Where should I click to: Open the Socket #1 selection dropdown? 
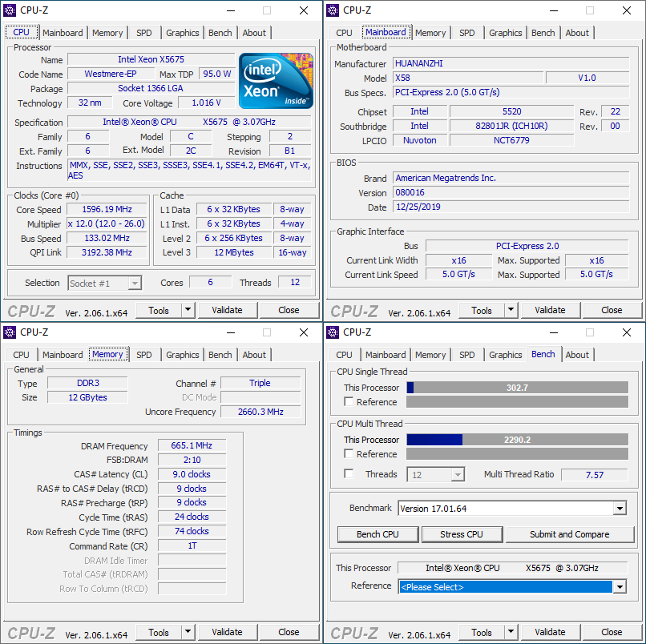(x=135, y=284)
